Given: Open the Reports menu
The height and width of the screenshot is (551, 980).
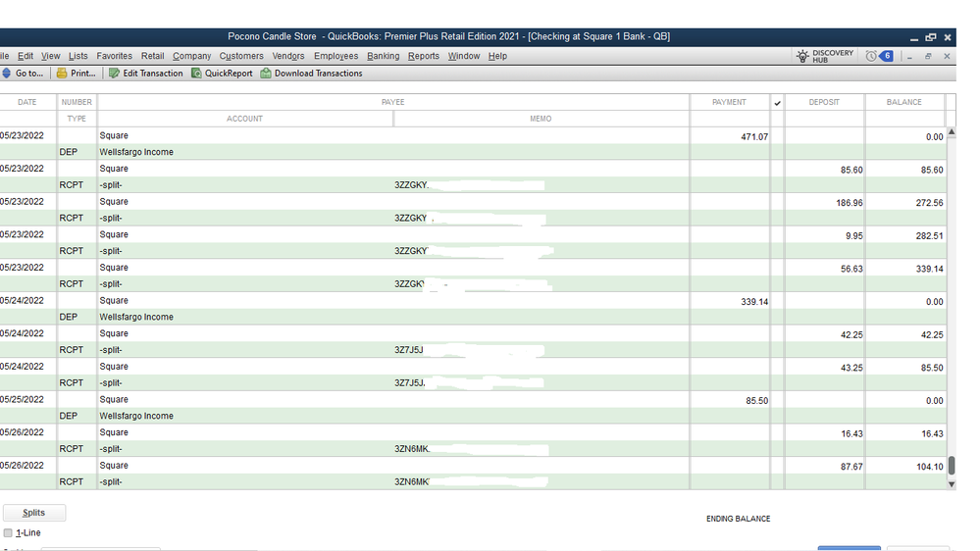Looking at the screenshot, I should [424, 56].
